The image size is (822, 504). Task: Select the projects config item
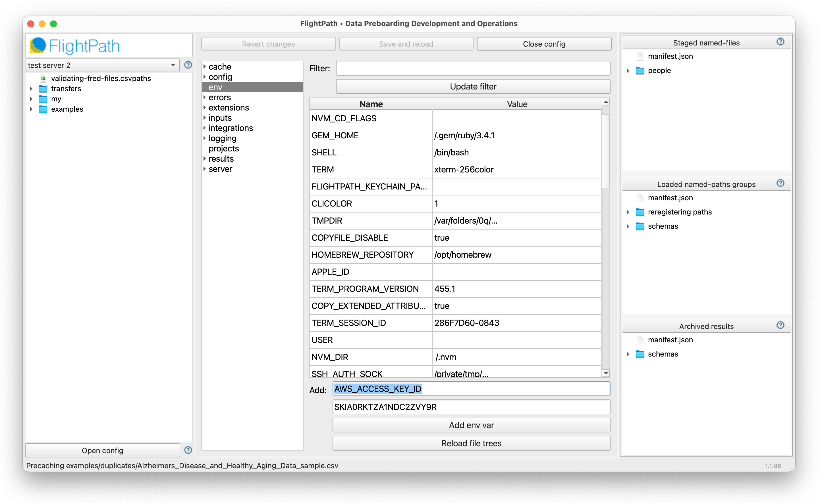(223, 148)
